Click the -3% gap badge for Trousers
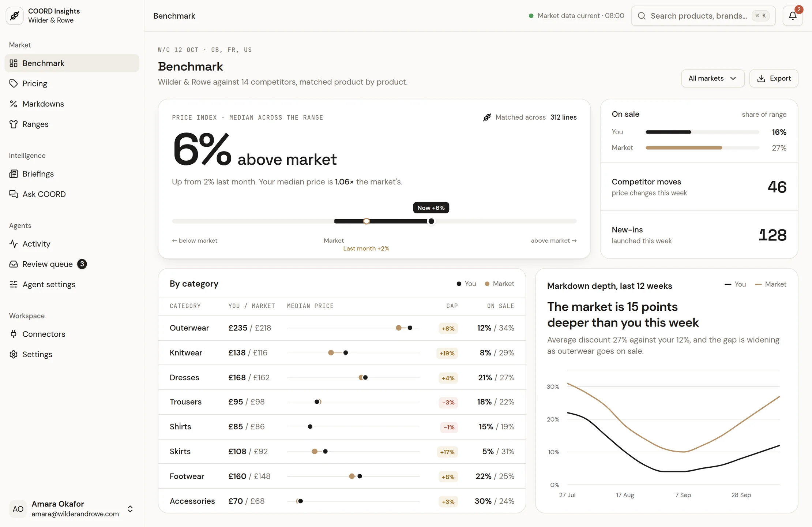 (448, 402)
